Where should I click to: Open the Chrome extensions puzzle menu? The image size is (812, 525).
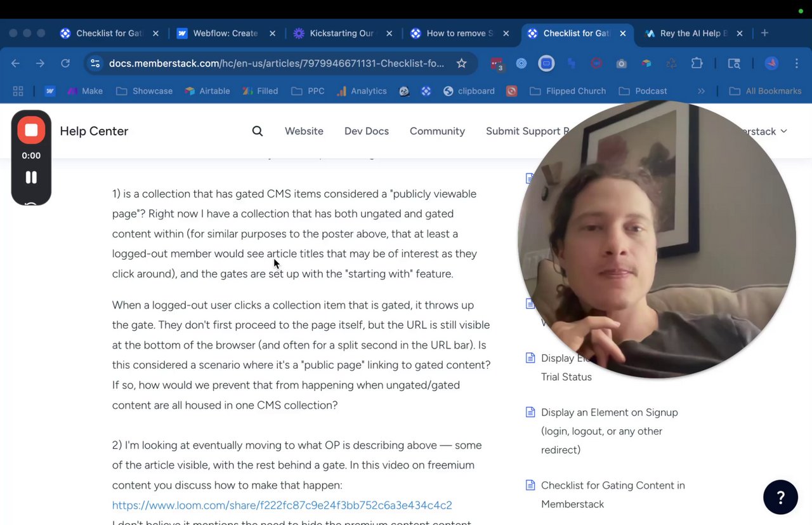(x=697, y=63)
